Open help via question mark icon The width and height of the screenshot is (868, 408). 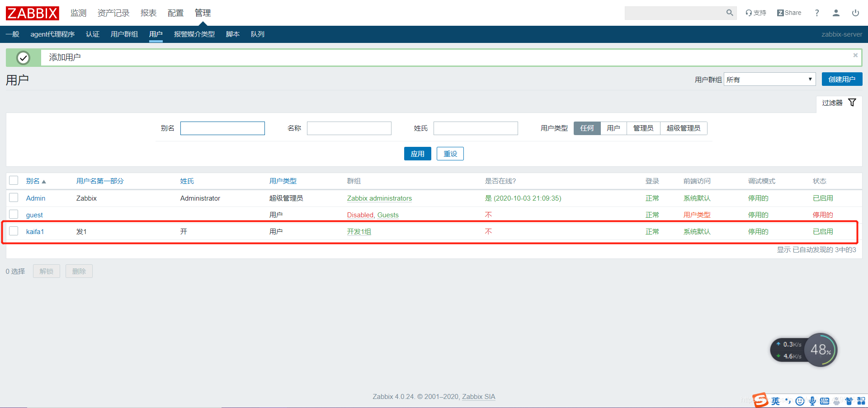coord(817,13)
